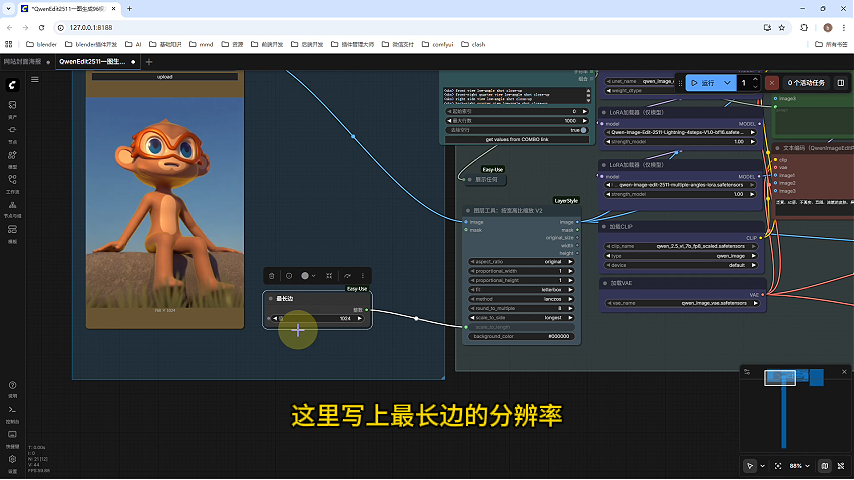Toggle the 'true' switch in list node

[x=583, y=130]
